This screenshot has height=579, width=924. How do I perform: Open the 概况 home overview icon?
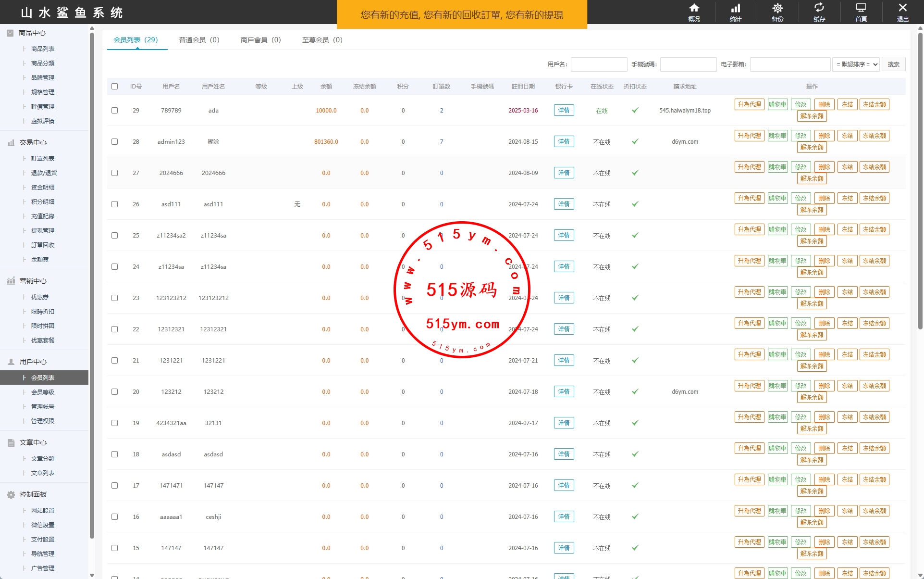coord(694,8)
